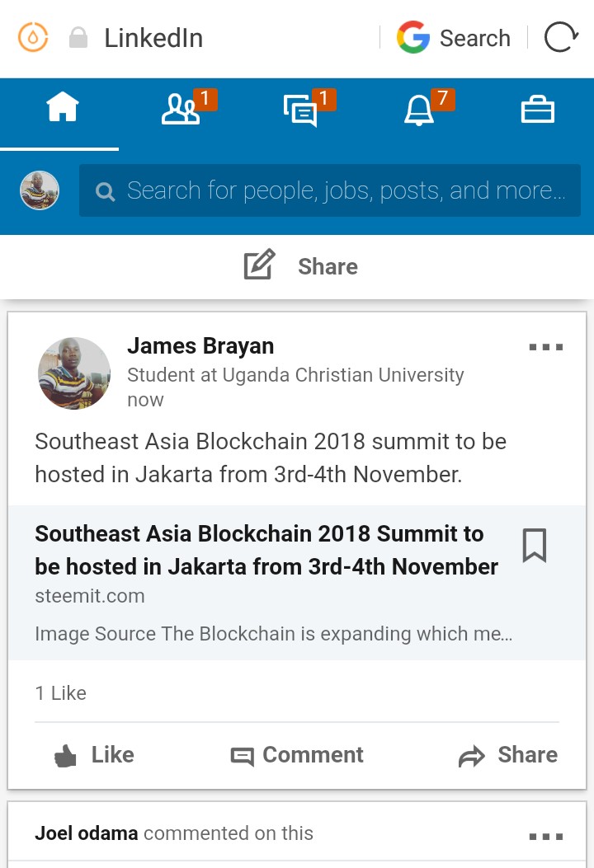This screenshot has height=868, width=594.
Task: Share post with arrow button
Action: 508,754
